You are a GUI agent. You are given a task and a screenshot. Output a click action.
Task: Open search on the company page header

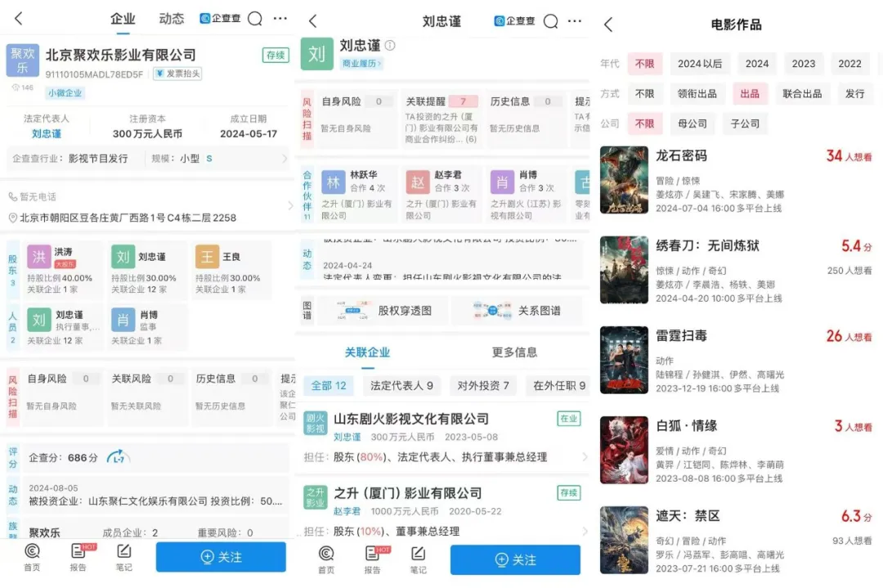[x=255, y=19]
